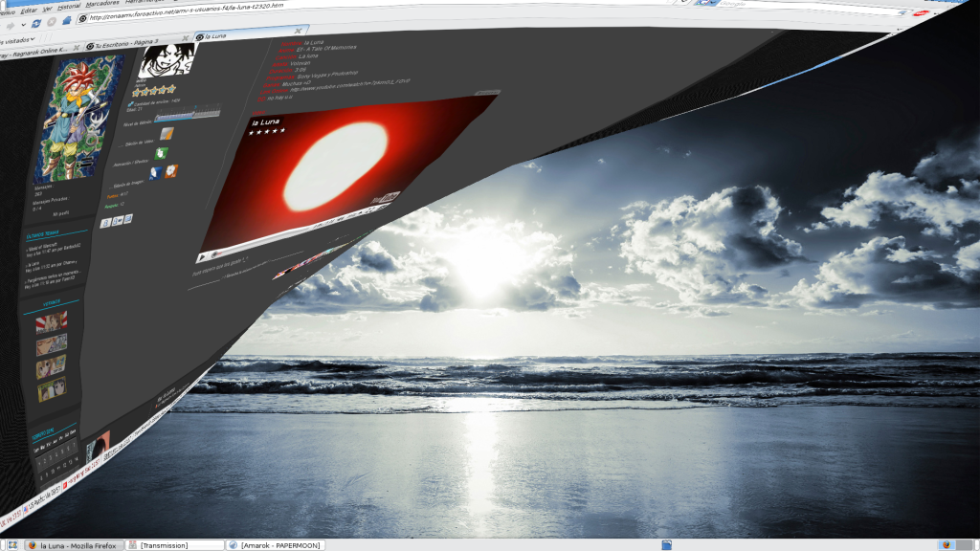The height and width of the screenshot is (551, 980).
Task: Close the 'Tu Escritorio - Página 3' tab
Action: (185, 38)
